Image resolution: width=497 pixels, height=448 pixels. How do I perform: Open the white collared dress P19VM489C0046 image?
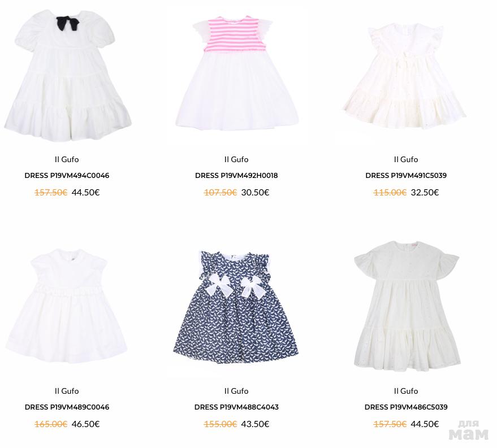point(67,306)
